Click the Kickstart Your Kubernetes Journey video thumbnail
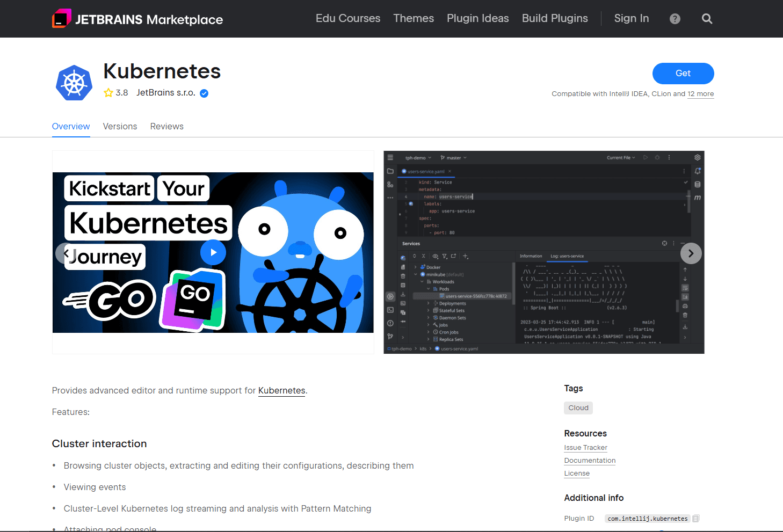This screenshot has width=783, height=532. point(213,252)
